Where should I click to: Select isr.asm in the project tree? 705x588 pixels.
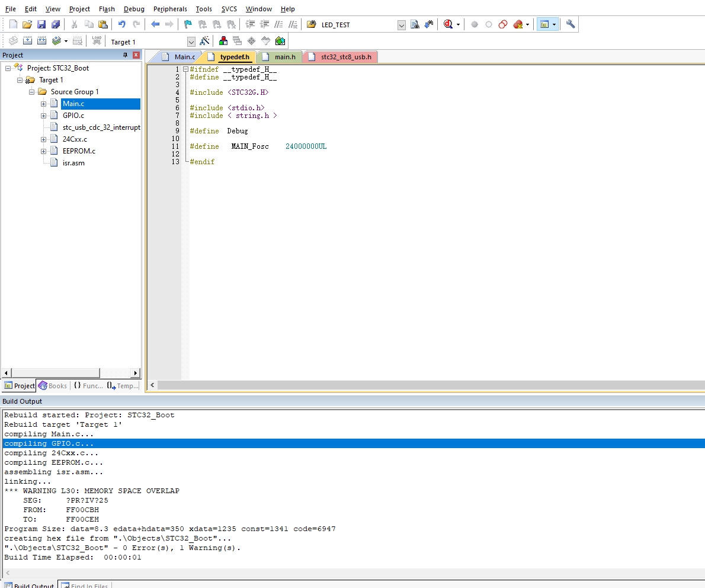(73, 163)
